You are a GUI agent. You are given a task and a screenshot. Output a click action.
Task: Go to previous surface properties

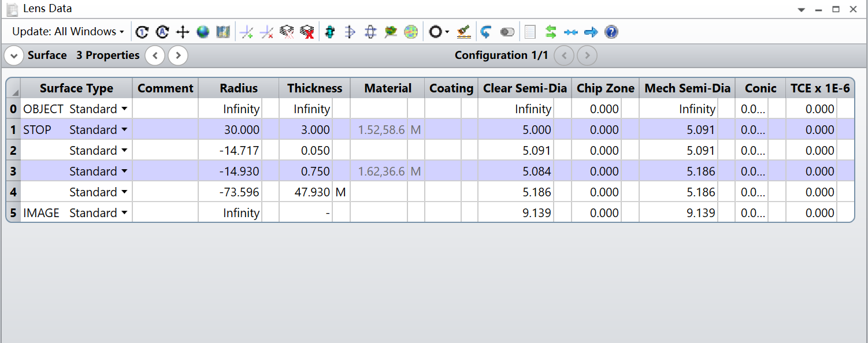click(x=155, y=55)
